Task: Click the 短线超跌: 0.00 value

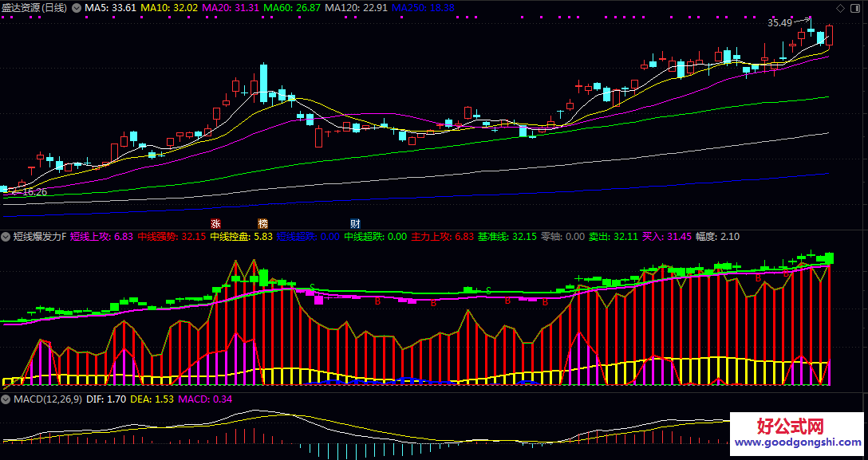Action: (x=308, y=237)
